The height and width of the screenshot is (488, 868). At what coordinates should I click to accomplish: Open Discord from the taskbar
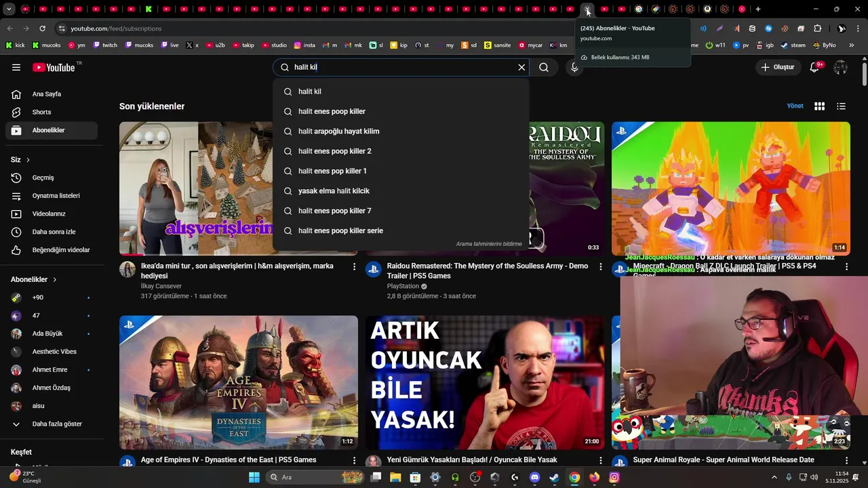[534, 477]
